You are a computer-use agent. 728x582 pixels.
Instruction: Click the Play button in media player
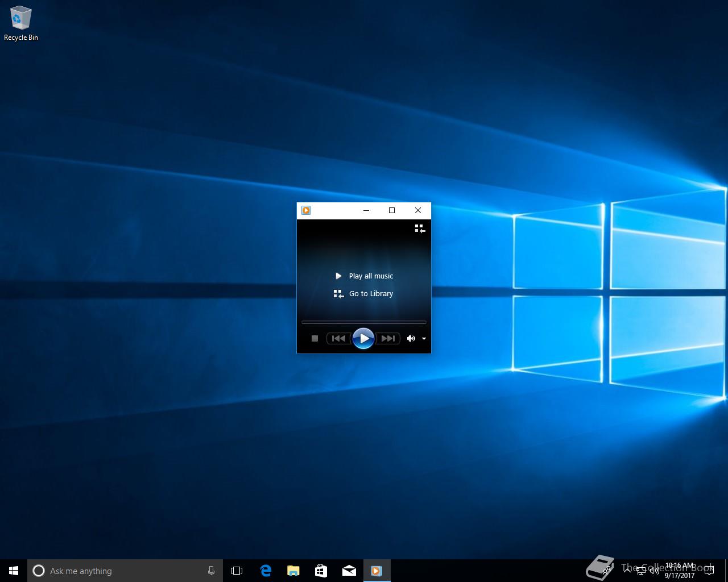363,339
